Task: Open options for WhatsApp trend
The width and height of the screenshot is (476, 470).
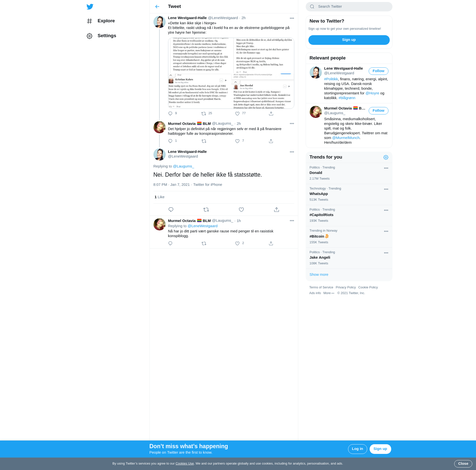Action: click(386, 189)
